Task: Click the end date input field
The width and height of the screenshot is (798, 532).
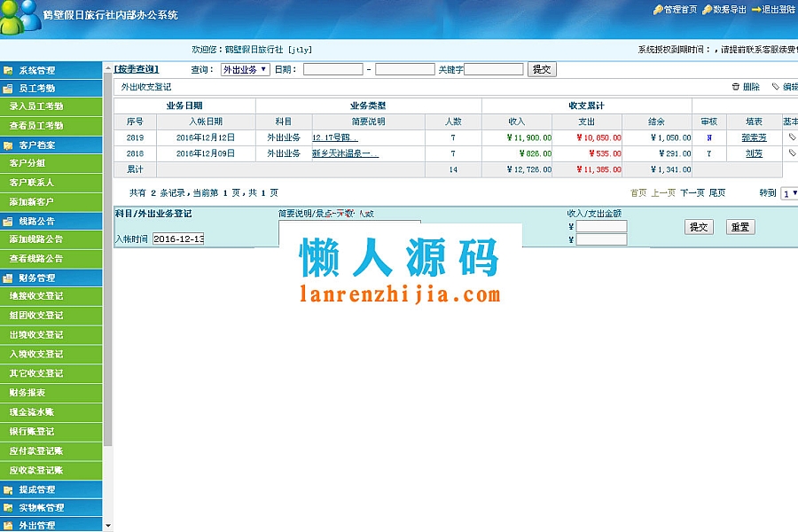Action: (x=405, y=69)
